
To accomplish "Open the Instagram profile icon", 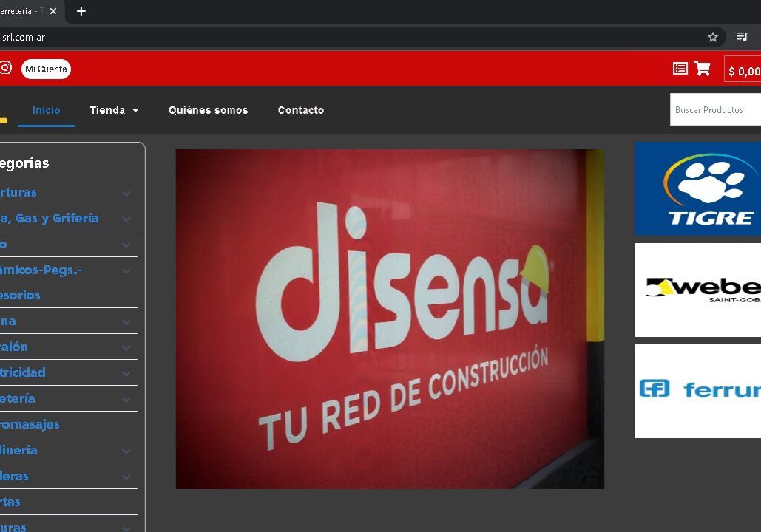I will point(5,68).
